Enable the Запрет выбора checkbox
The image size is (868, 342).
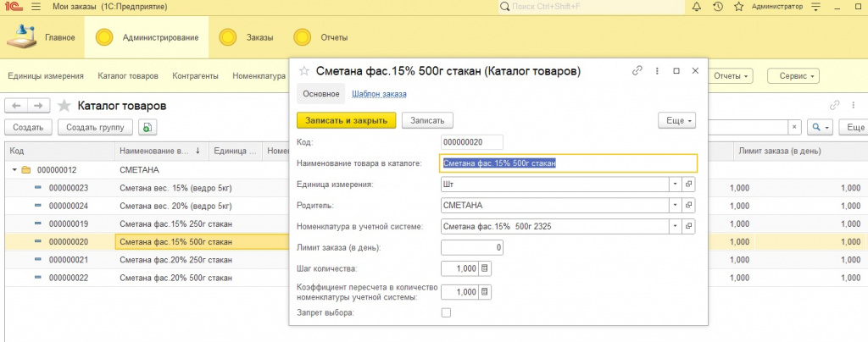point(447,313)
